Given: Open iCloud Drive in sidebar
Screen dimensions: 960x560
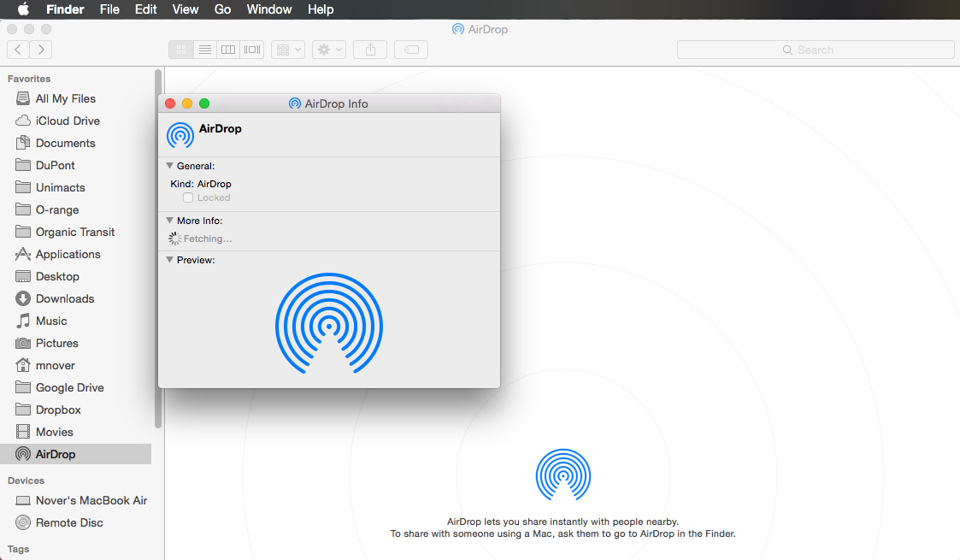Looking at the screenshot, I should (76, 121).
